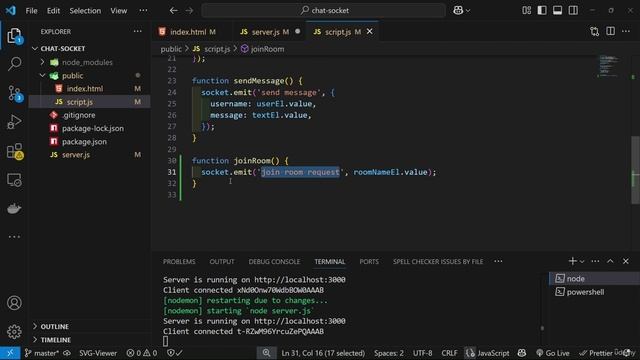This screenshot has width=640, height=360.
Task: Open the Explorer view in activity bar
Action: (x=14, y=36)
